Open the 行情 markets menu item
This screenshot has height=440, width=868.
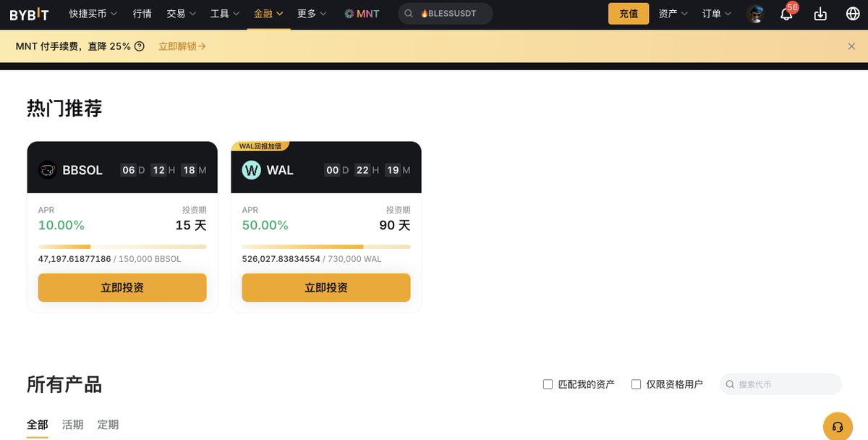click(x=142, y=14)
